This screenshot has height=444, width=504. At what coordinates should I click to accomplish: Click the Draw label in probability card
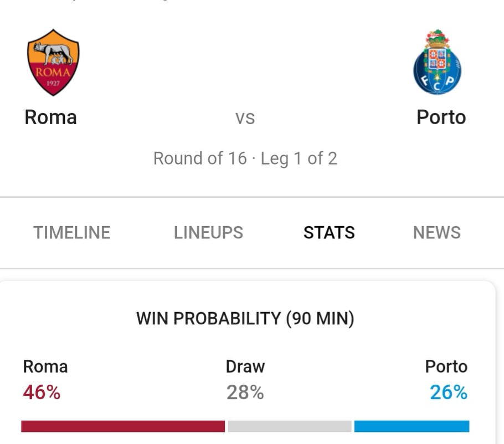(x=245, y=367)
